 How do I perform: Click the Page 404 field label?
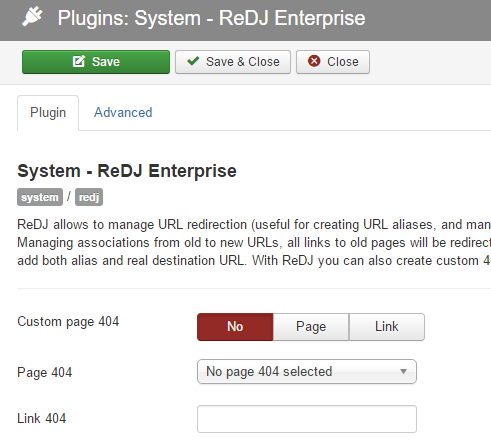(45, 372)
